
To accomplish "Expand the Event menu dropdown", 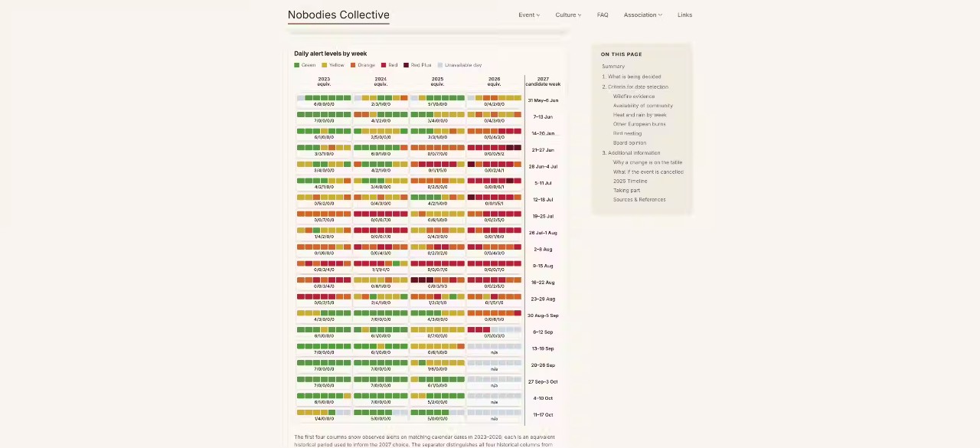I will 529,15.
